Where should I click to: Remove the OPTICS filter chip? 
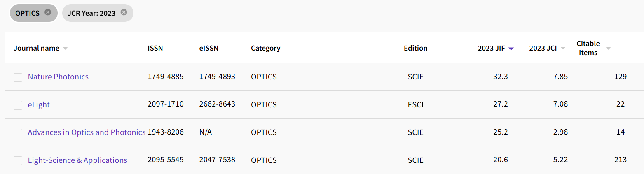48,12
